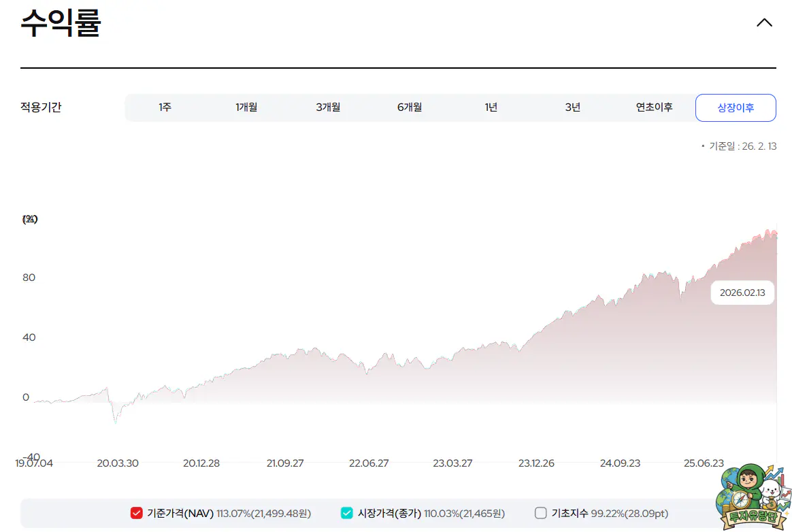
Task: Collapse the 수익률 section chevron
Action: pos(764,22)
